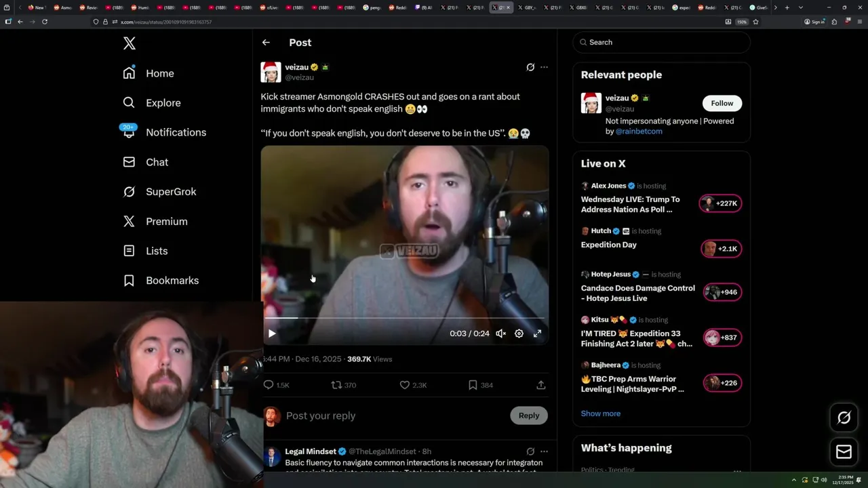Open a new browser tab
This screenshot has height=488, width=868.
tap(787, 7)
